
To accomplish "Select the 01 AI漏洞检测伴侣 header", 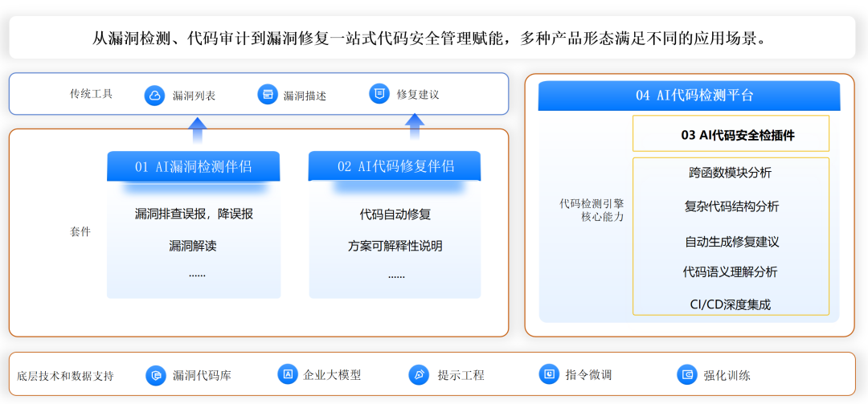I will [x=194, y=166].
